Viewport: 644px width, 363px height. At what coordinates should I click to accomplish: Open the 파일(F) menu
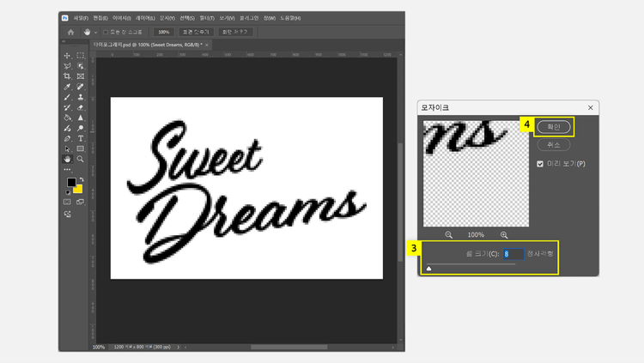click(81, 17)
